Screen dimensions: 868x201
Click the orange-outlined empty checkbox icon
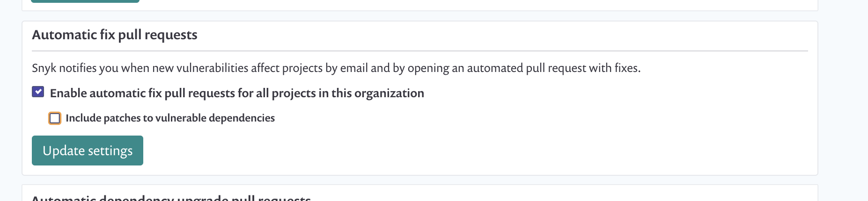pos(55,118)
